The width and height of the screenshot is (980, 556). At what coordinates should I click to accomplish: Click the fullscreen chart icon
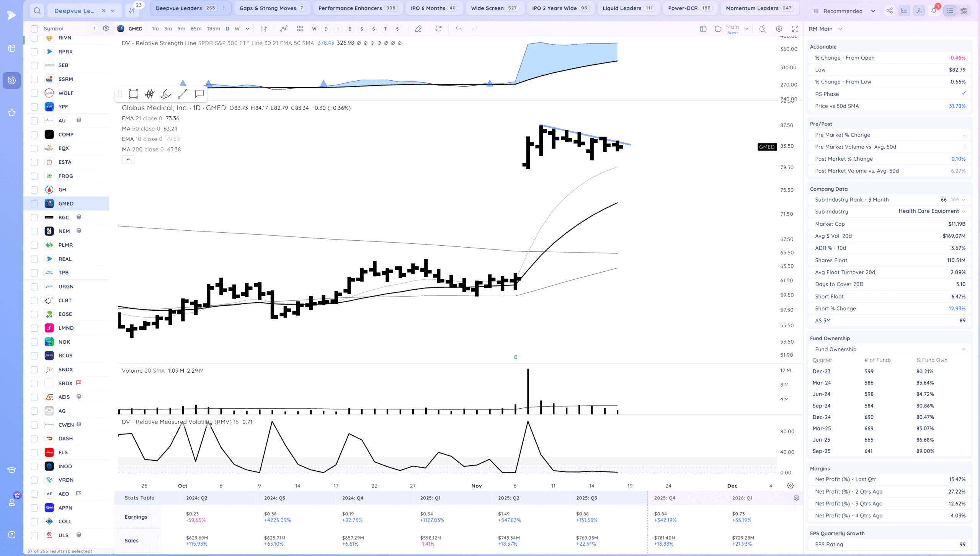[795, 29]
